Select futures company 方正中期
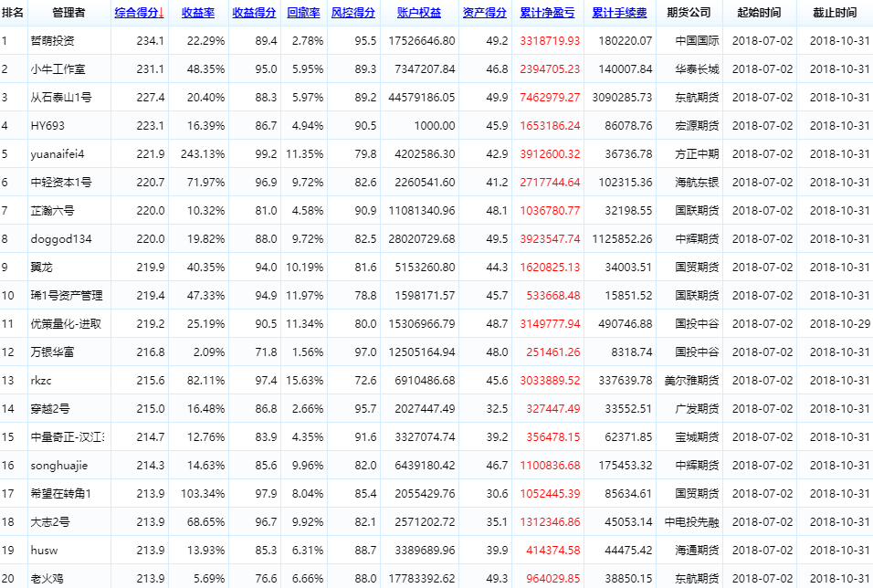This screenshot has height=588, width=873. (697, 154)
